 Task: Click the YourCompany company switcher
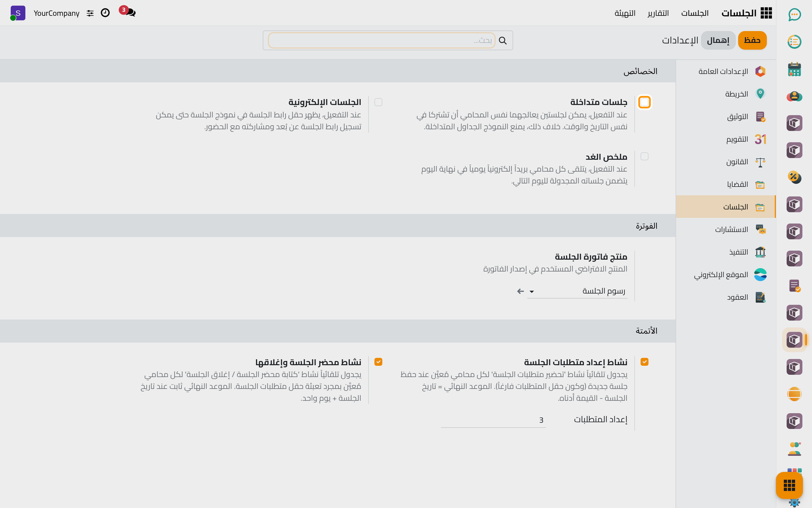pos(57,13)
